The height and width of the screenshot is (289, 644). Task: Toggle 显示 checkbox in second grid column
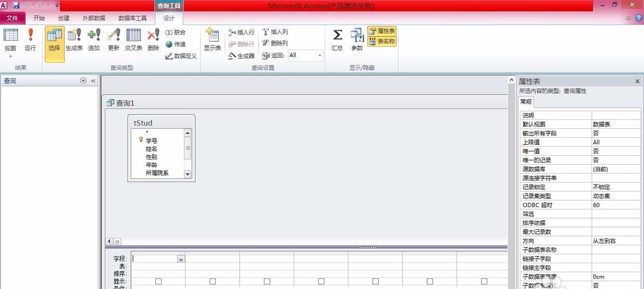pos(213,281)
